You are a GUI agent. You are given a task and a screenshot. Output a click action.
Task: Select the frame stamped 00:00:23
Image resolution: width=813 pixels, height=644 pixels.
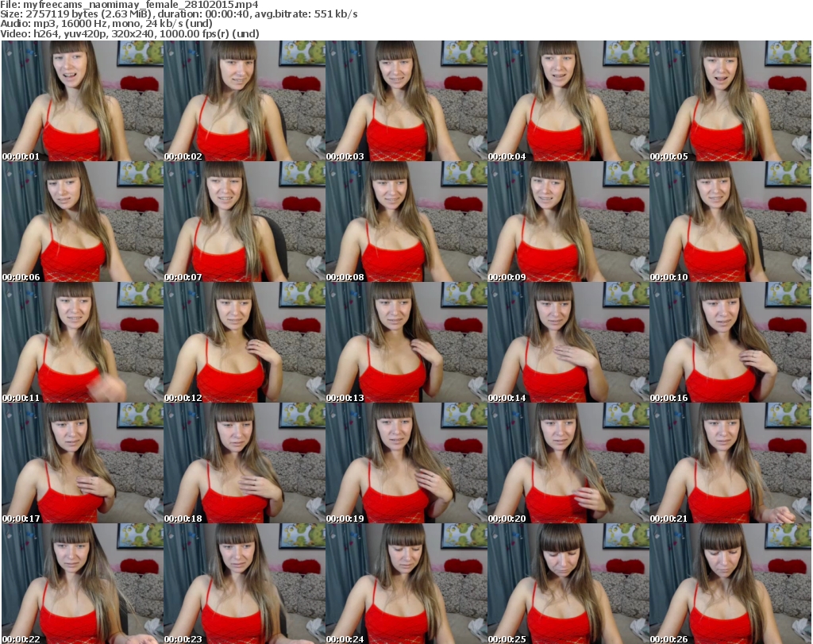point(245,584)
